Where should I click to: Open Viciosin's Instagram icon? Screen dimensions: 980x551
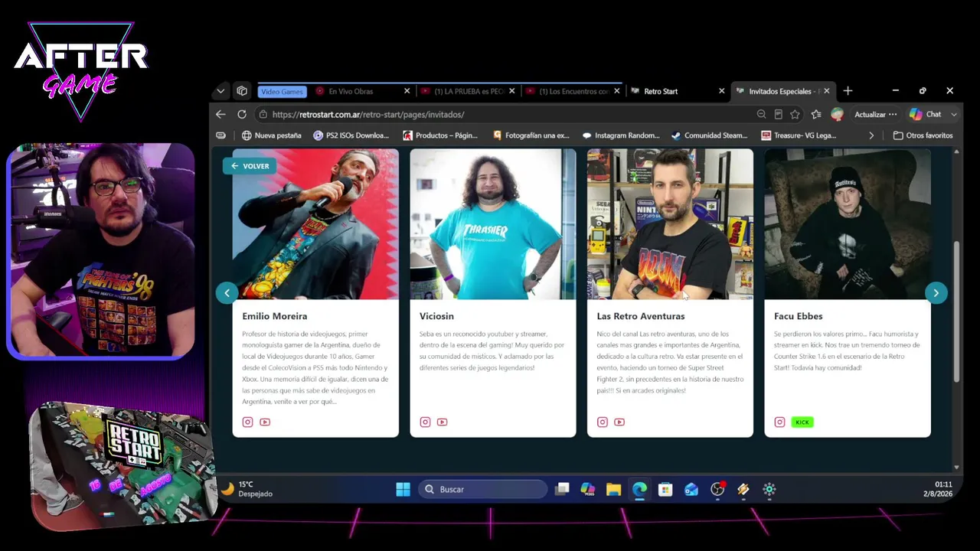point(425,422)
